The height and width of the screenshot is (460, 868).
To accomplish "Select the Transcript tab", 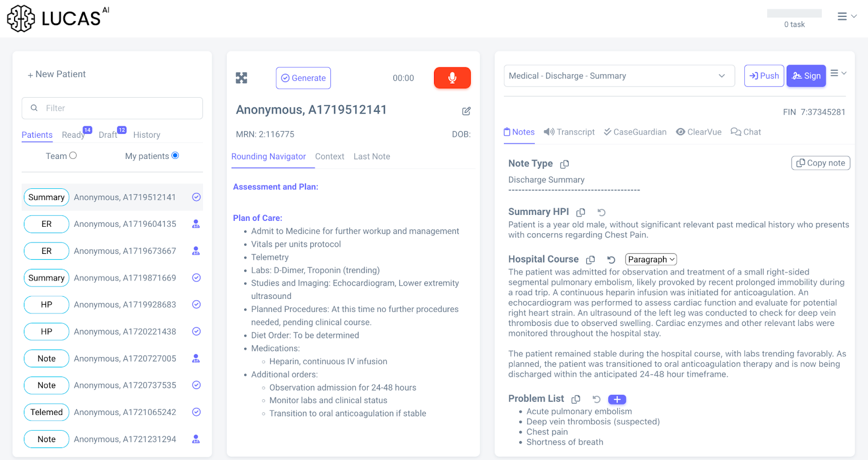I will coord(569,132).
